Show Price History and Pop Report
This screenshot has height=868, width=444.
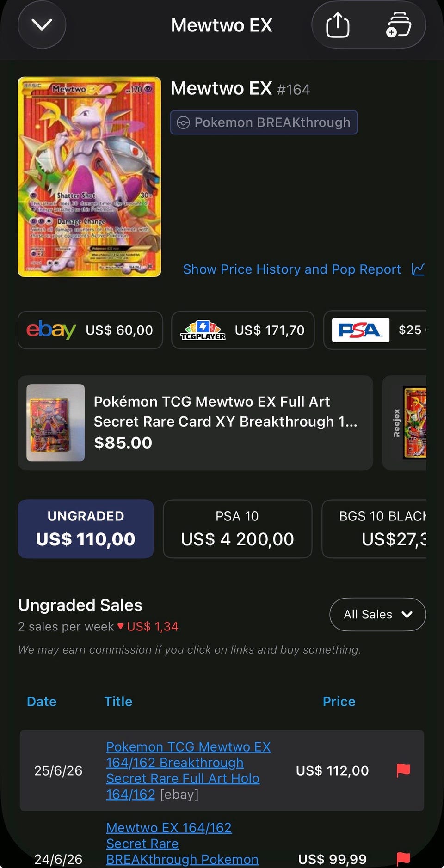pyautogui.click(x=292, y=269)
